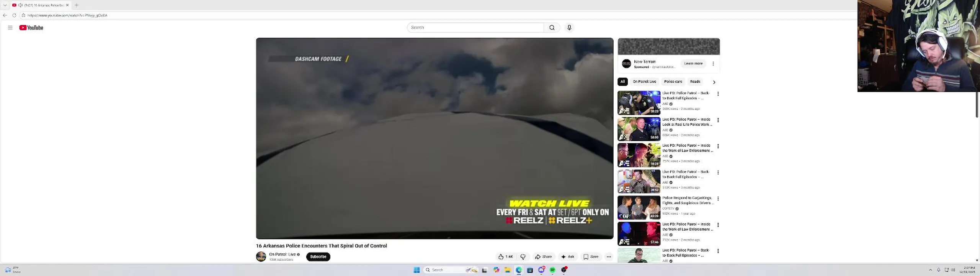This screenshot has width=980, height=276.
Task: Open the 38:53 Live PD thumbnail
Action: (x=639, y=181)
